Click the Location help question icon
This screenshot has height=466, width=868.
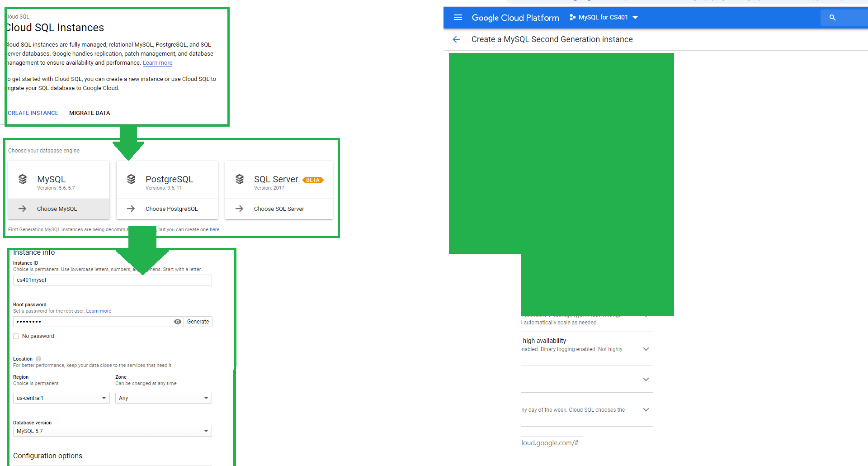click(x=38, y=359)
